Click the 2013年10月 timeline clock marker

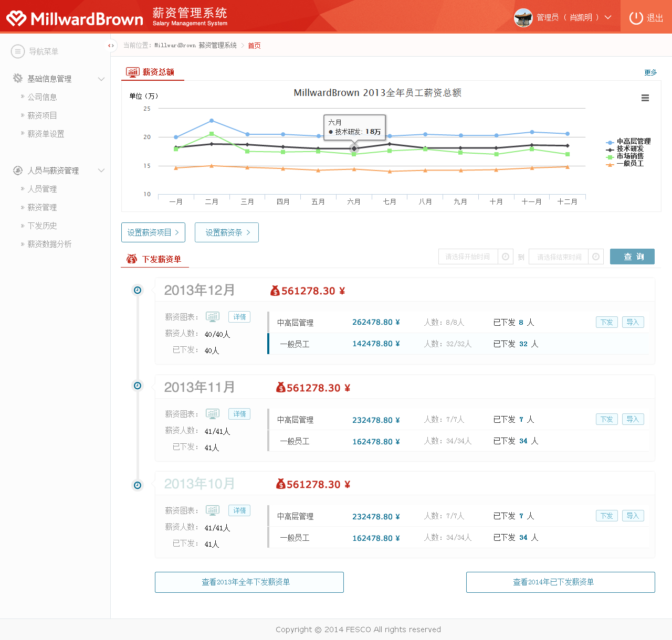(x=138, y=485)
